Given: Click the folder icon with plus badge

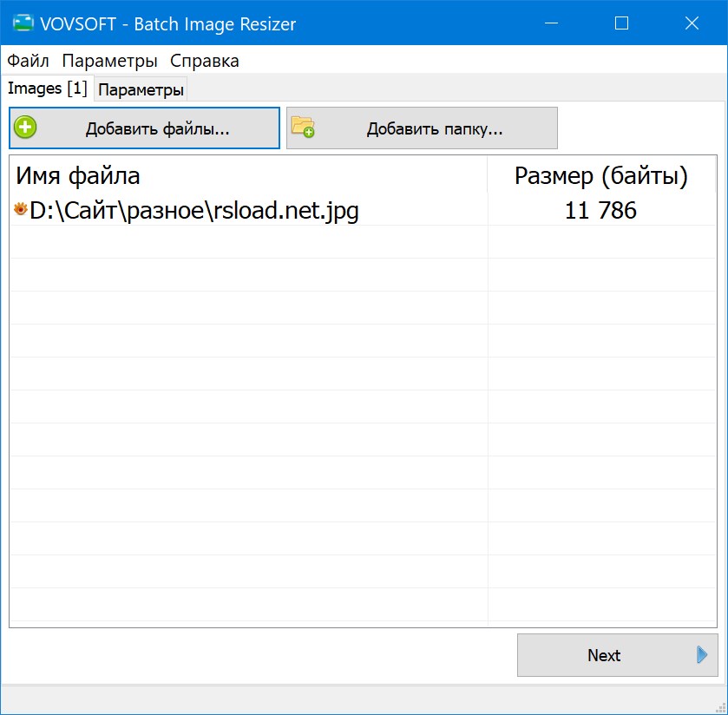Looking at the screenshot, I should pyautogui.click(x=303, y=128).
